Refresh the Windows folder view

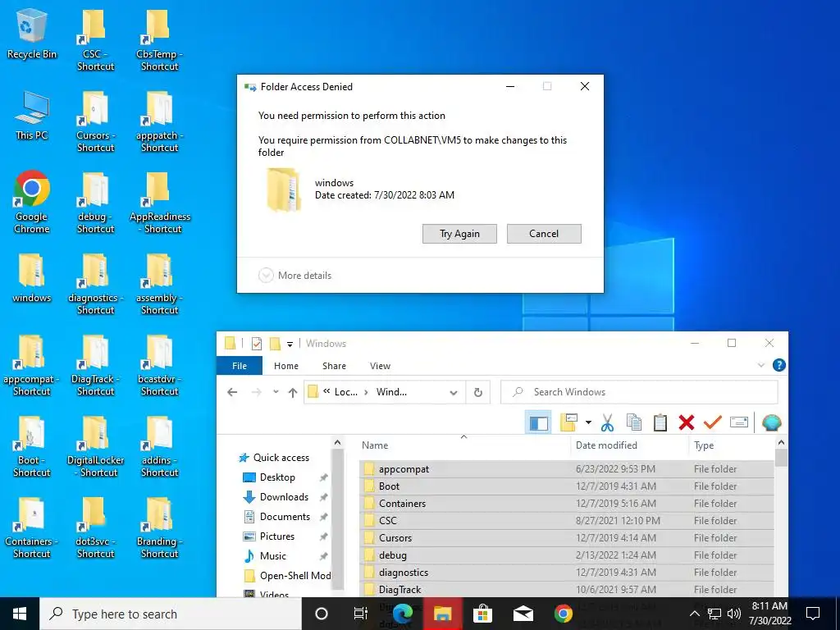[478, 392]
